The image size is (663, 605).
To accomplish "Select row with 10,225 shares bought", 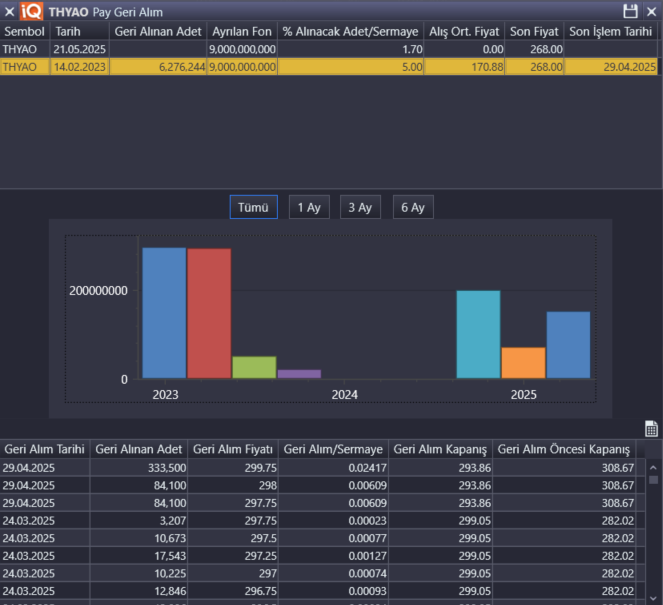I will coord(322,573).
